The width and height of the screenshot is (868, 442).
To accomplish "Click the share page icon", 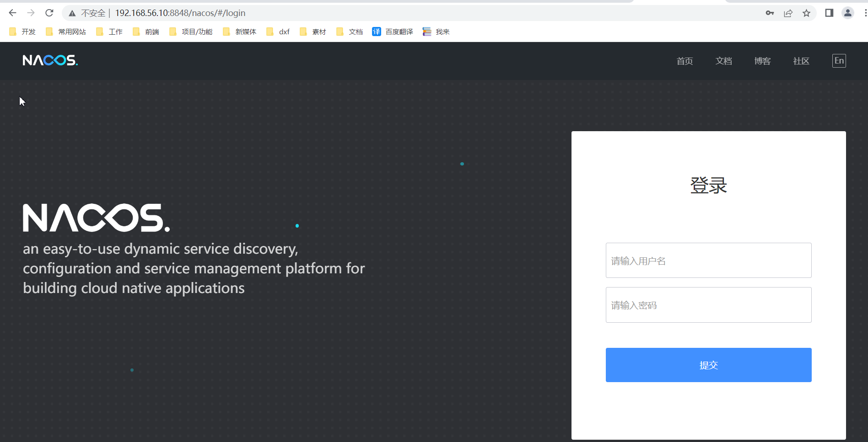I will click(x=788, y=13).
